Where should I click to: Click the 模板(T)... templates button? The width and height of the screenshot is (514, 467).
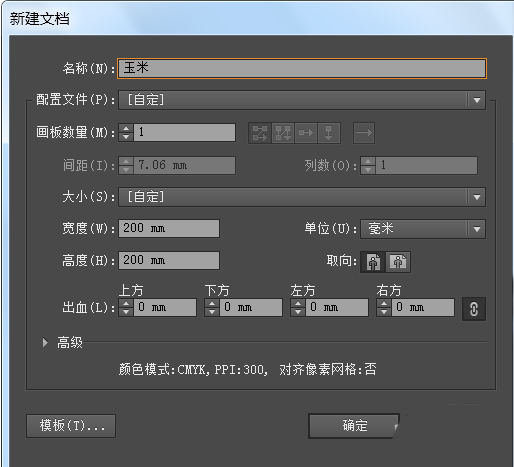tap(71, 426)
